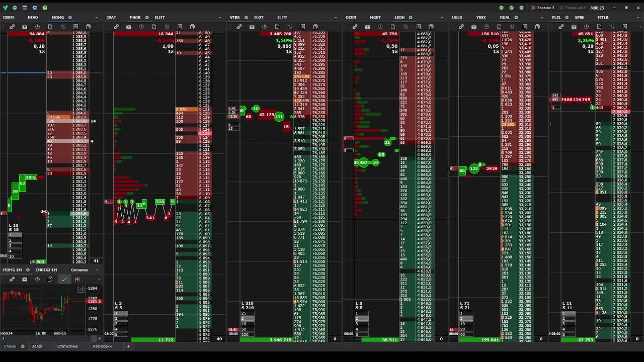Open gears settings icon in PLZL panel

[x=561, y=27]
